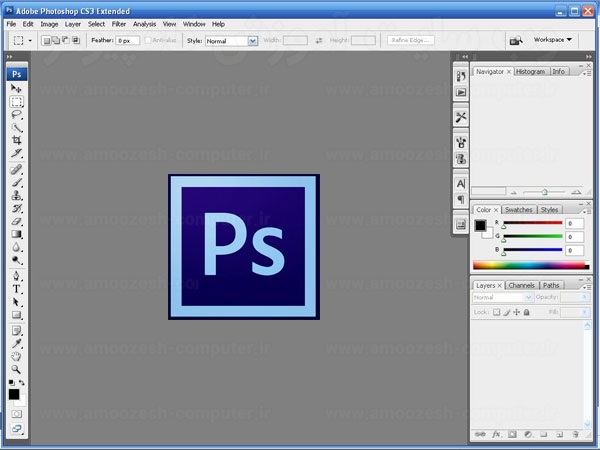The image size is (600, 450).
Task: Select the Rectangle shape tool
Action: pos(16,315)
